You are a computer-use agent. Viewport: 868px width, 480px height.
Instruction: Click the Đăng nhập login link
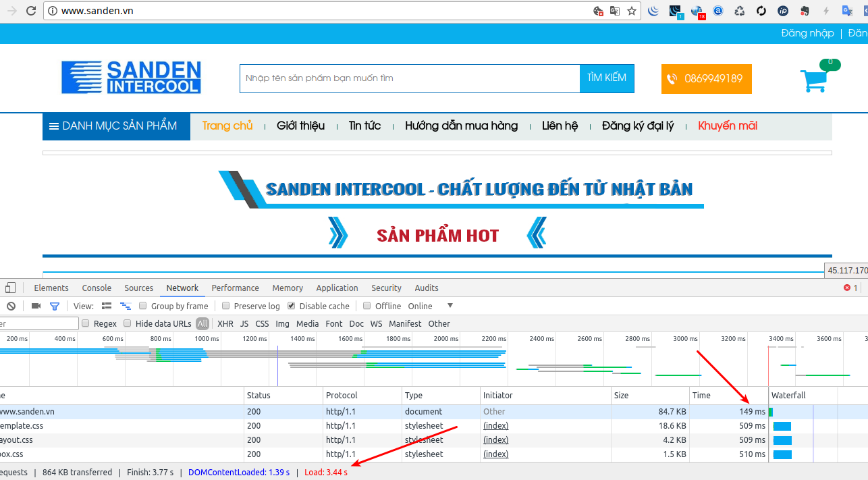click(x=807, y=33)
